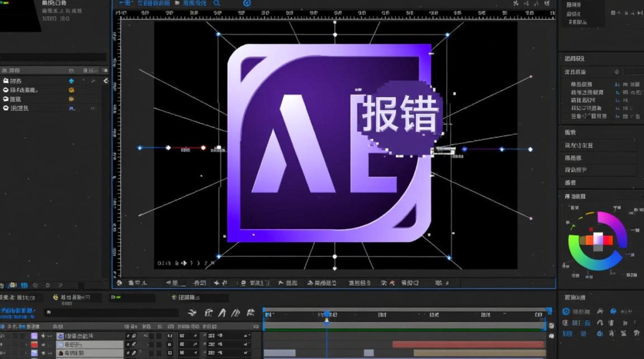Click the yellow icon beside the timeline tab title
The image size is (644, 359).
[56, 298]
